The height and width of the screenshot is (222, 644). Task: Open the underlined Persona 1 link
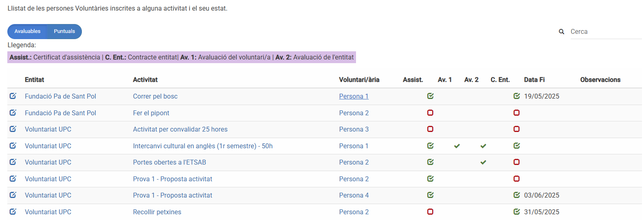point(354,97)
